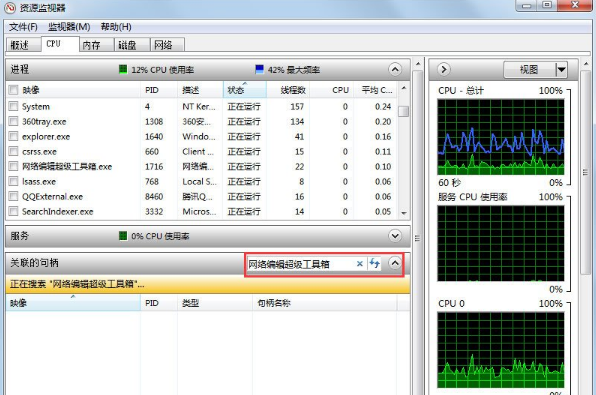596x395 pixels.
Task: Open the 文件(F) menu
Action: pos(23,27)
